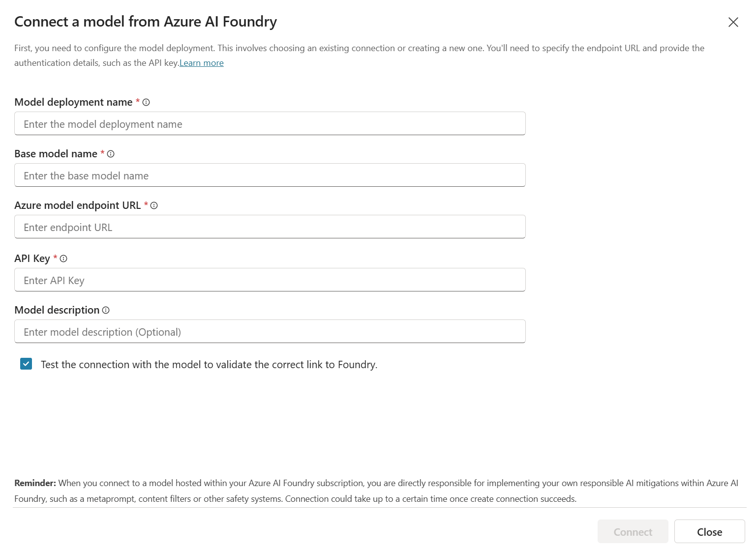Focus the optional model description field
This screenshot has width=756, height=549.
pyautogui.click(x=270, y=331)
